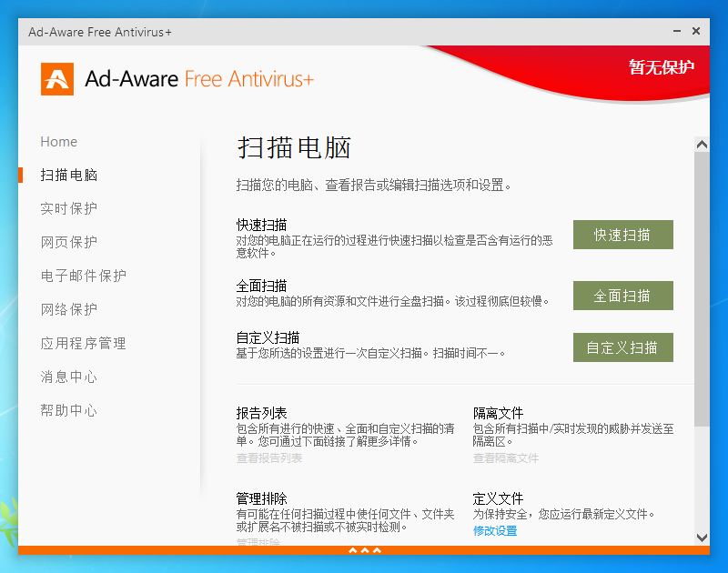Screen dimensions: 728x573
Task: Open the 修改设置 link under 定义文件
Action: coord(495,531)
